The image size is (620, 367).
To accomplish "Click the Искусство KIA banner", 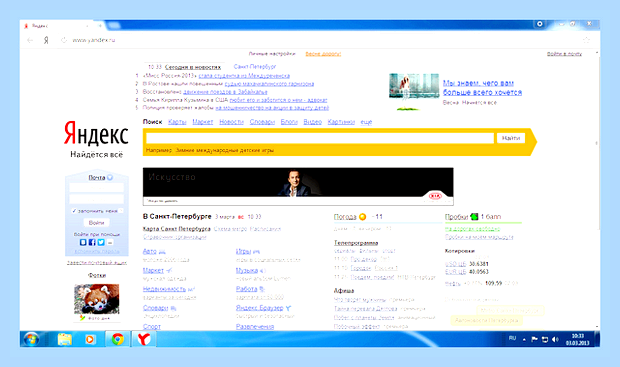I will click(x=298, y=186).
